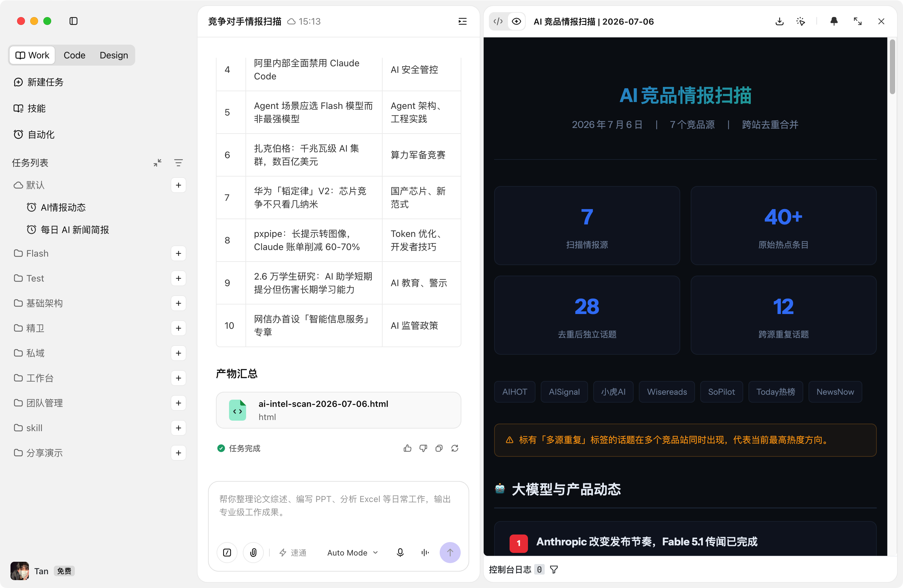Open the Auto Mode dropdown
The image size is (903, 588).
[x=352, y=553]
